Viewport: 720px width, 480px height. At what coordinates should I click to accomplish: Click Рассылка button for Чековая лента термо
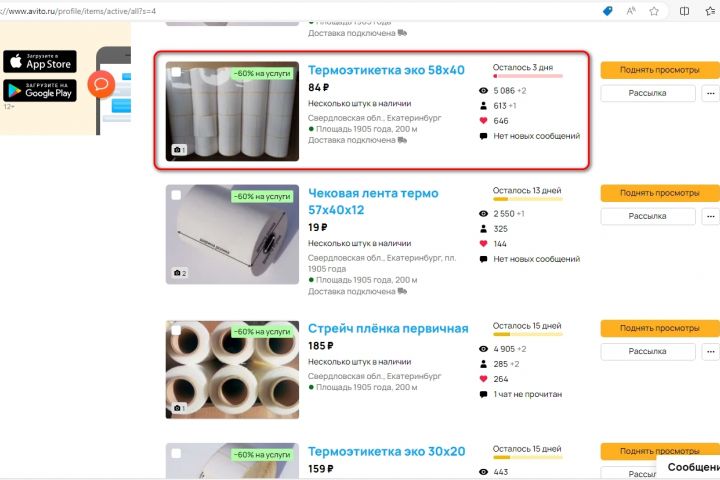point(648,216)
